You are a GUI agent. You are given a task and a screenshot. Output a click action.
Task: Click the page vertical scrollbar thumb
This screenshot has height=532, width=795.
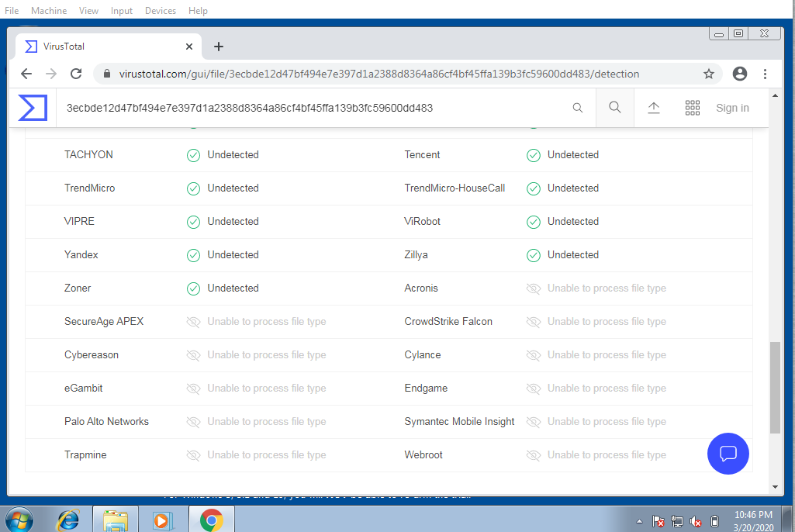click(775, 388)
